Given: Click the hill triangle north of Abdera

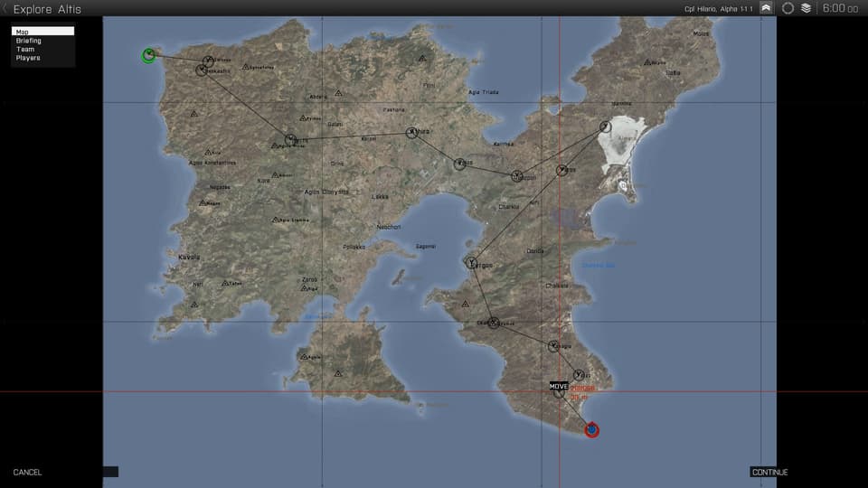Looking at the screenshot, I should click(x=338, y=93).
